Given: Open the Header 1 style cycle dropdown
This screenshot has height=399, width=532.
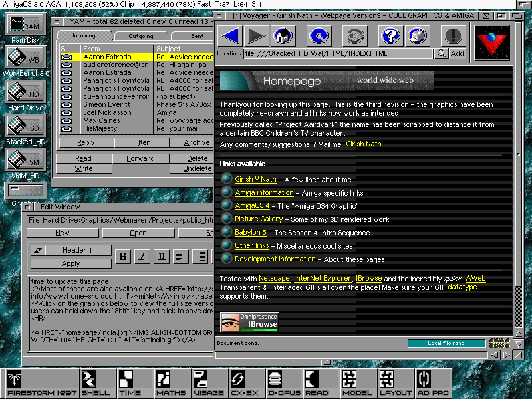Looking at the screenshot, I should click(38, 251).
